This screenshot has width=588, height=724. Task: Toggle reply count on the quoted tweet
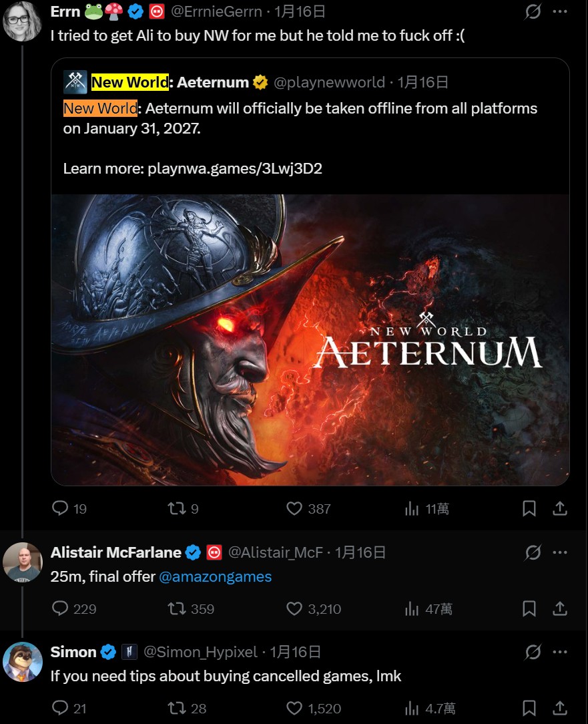click(60, 508)
